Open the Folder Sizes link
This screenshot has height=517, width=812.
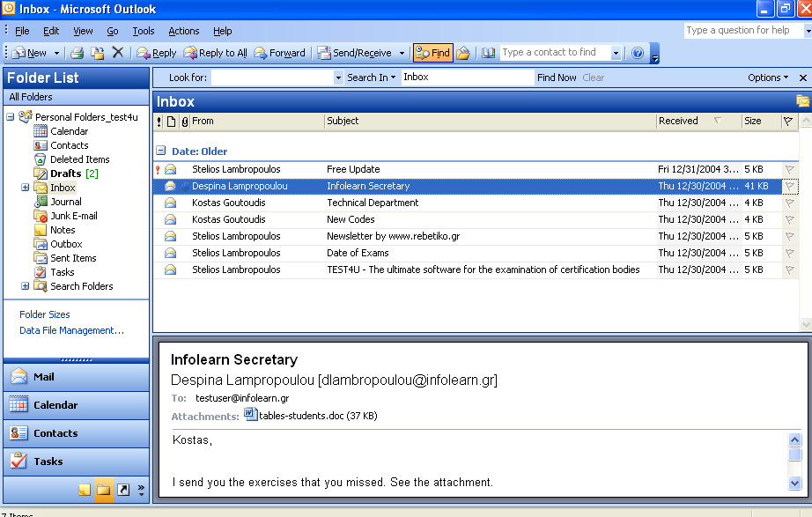[x=45, y=314]
